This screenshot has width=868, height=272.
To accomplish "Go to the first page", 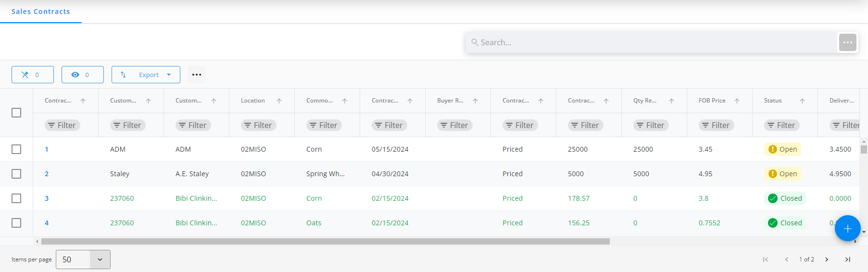I will [766, 259].
